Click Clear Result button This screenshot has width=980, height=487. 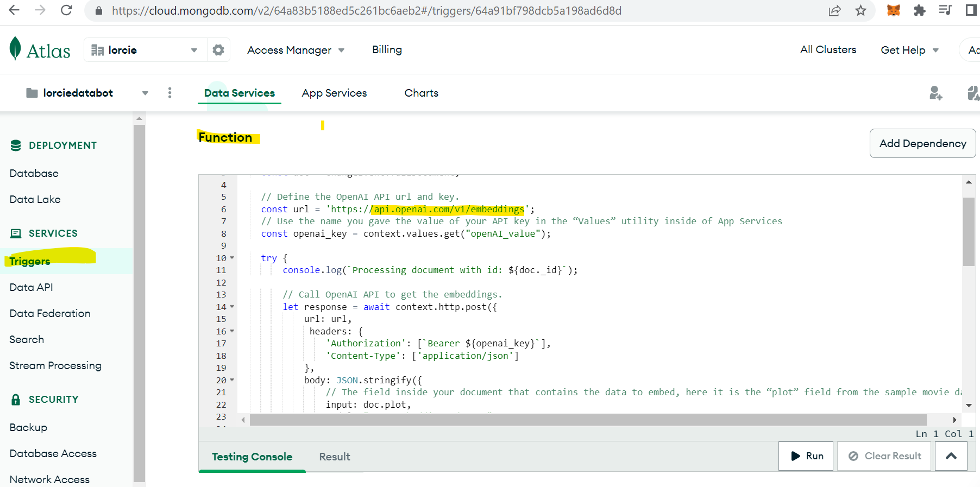tap(884, 456)
